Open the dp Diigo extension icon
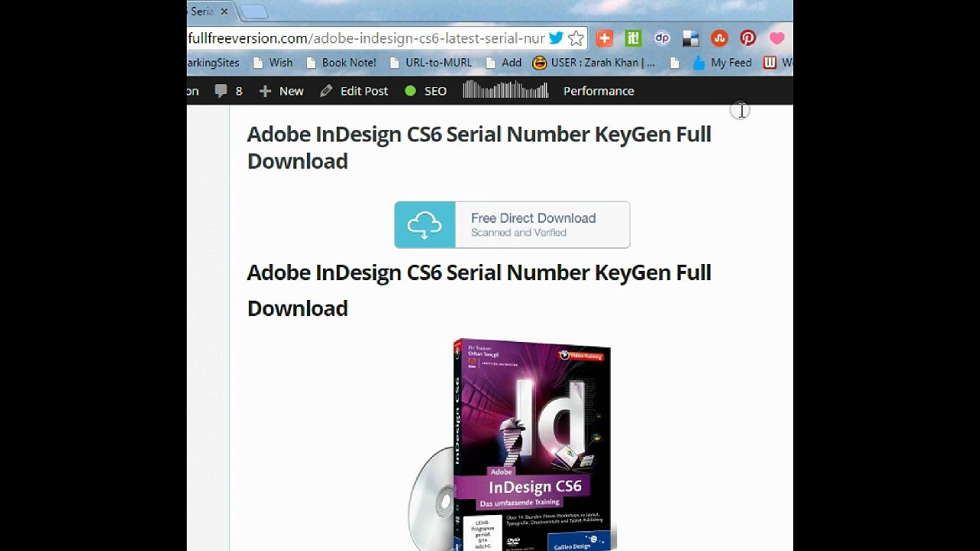Viewport: 980px width, 551px height. 661,38
